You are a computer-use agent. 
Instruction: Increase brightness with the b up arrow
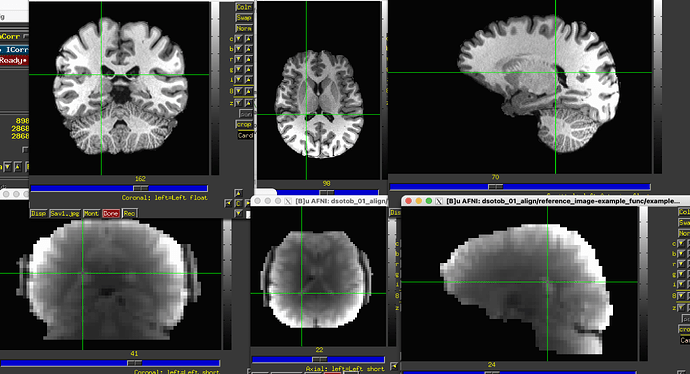pos(249,49)
